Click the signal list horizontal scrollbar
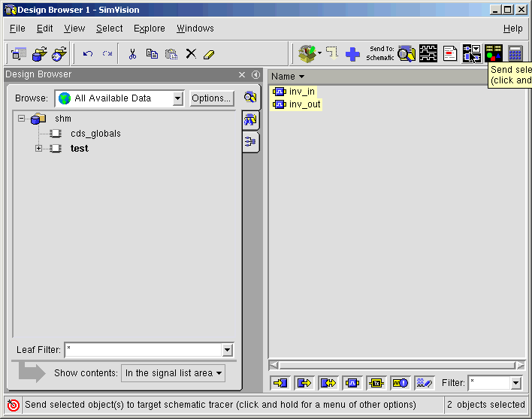Screen dimensions: 532x419 point(397,366)
